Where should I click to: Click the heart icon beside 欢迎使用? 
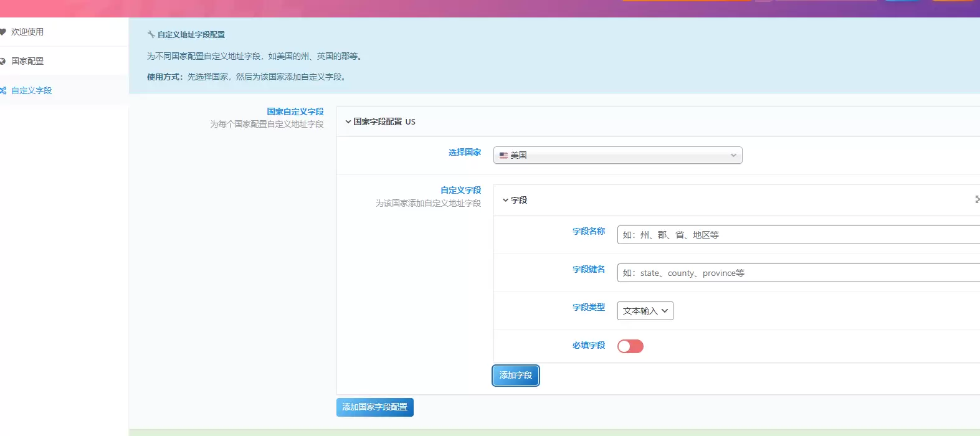[x=2, y=32]
